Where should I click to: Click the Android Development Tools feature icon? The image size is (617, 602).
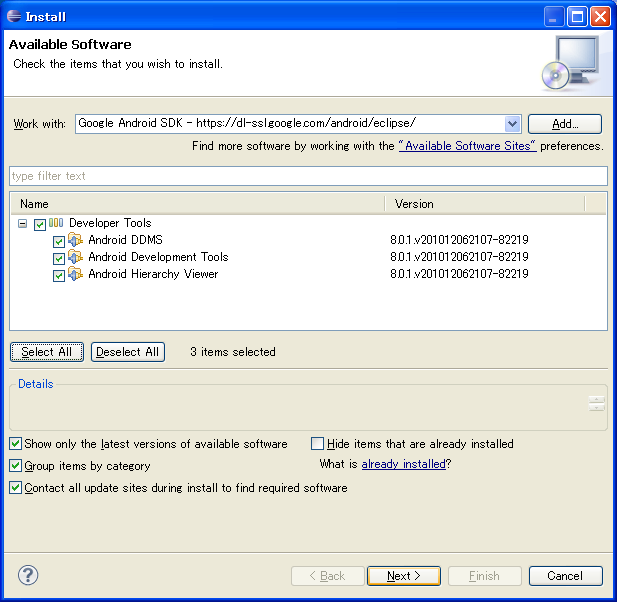(75, 258)
